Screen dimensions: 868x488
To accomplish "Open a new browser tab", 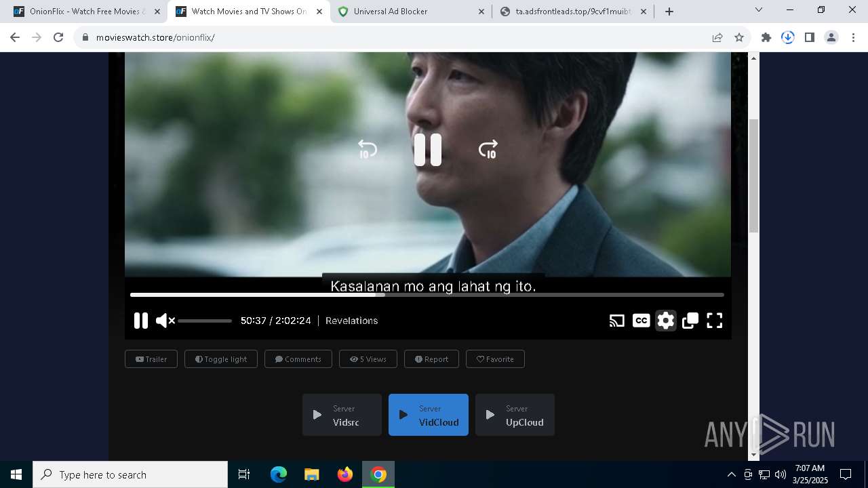I will click(669, 12).
